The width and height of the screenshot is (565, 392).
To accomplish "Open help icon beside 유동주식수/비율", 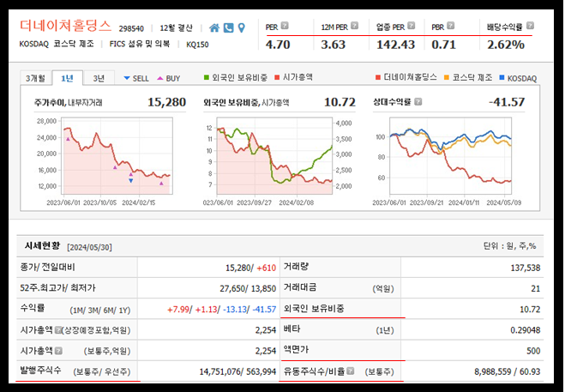I will [x=351, y=371].
